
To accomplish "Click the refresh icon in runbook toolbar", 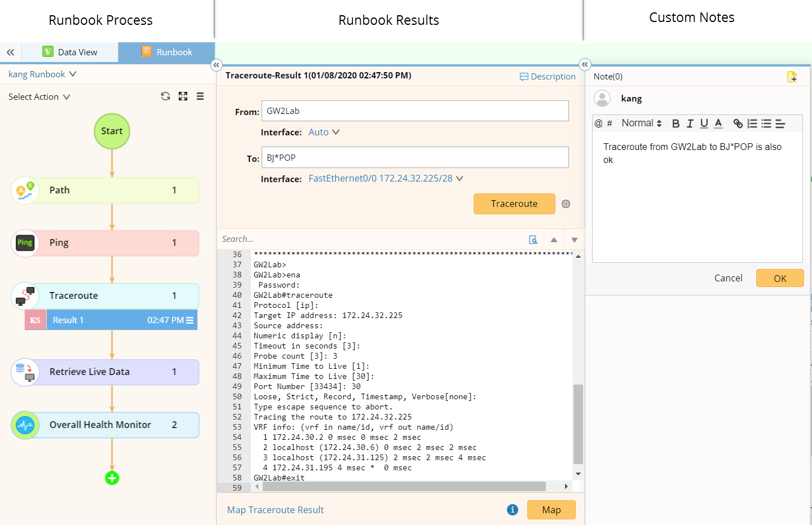I will pyautogui.click(x=165, y=96).
